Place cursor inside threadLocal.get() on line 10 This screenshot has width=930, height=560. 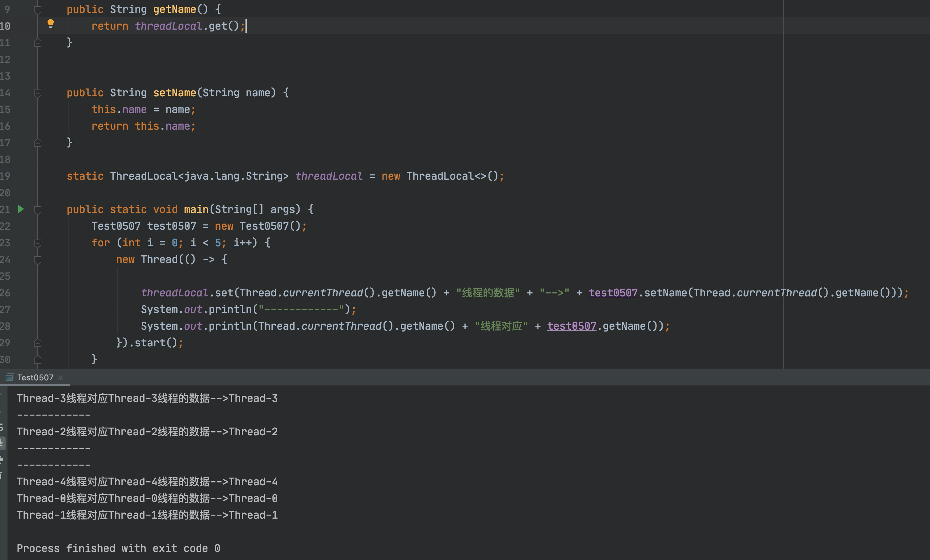click(189, 26)
